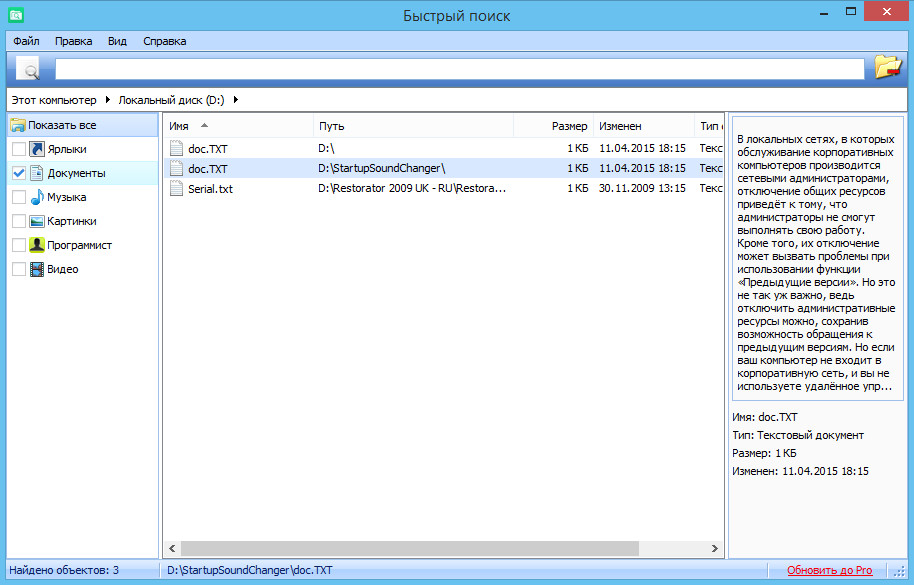Open the Справка menu
Image resolution: width=914 pixels, height=585 pixels.
164,41
